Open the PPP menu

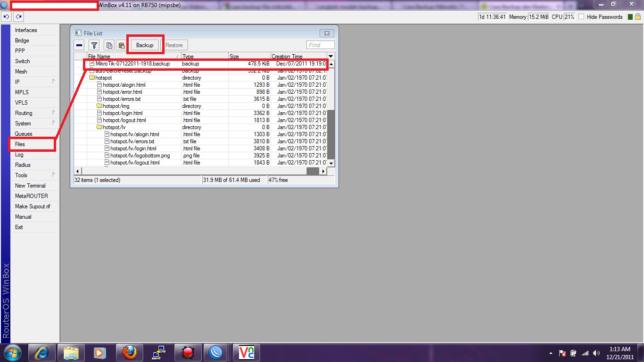pyautogui.click(x=35, y=51)
